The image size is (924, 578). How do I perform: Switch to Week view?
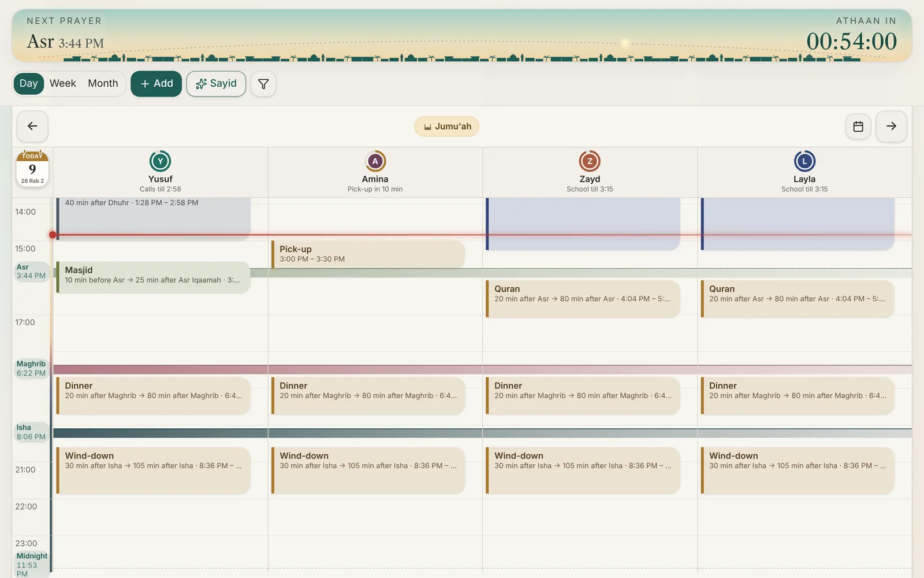(63, 84)
